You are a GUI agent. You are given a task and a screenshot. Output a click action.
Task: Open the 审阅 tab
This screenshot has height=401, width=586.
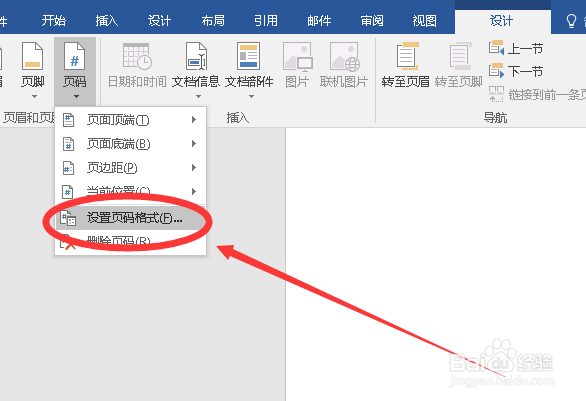click(x=372, y=21)
